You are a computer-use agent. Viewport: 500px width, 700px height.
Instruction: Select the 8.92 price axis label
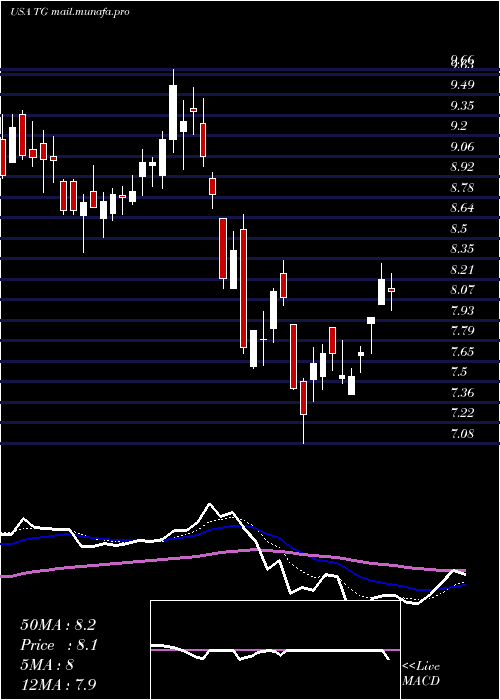462,167
